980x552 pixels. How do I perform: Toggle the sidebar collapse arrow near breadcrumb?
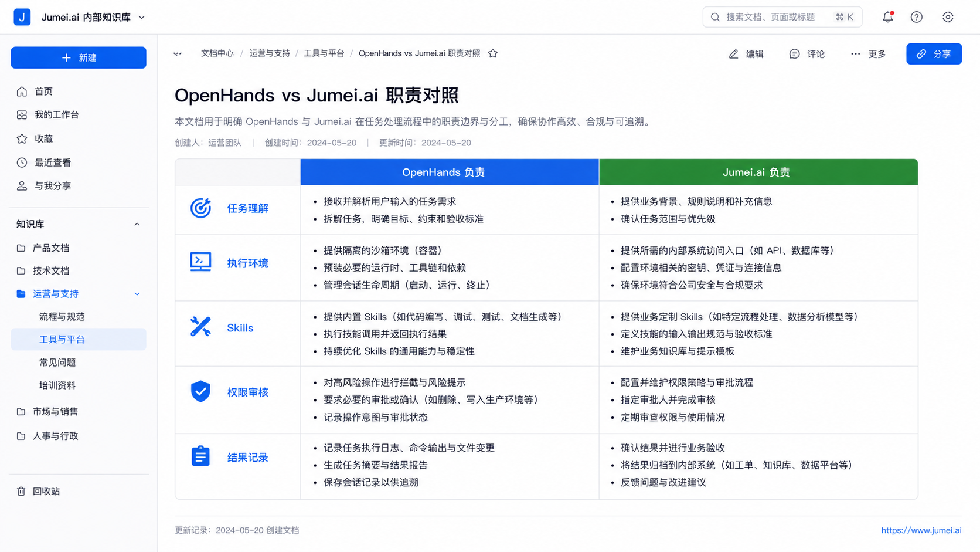coord(178,53)
